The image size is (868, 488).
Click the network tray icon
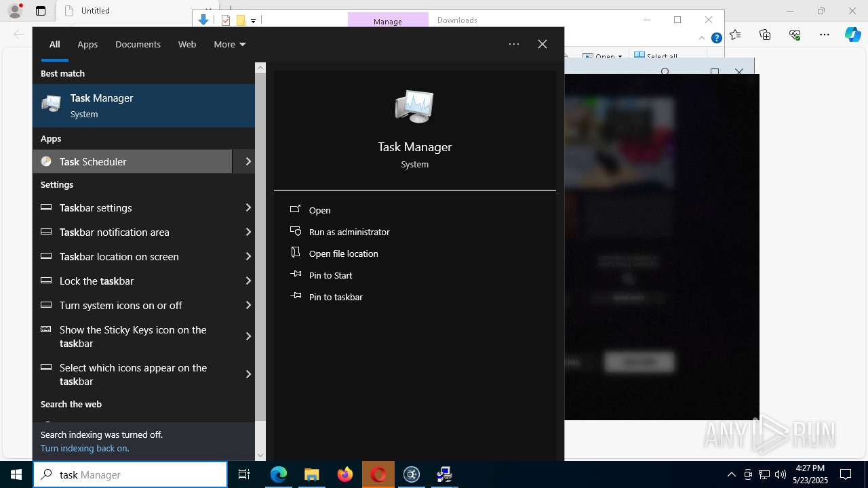[764, 474]
